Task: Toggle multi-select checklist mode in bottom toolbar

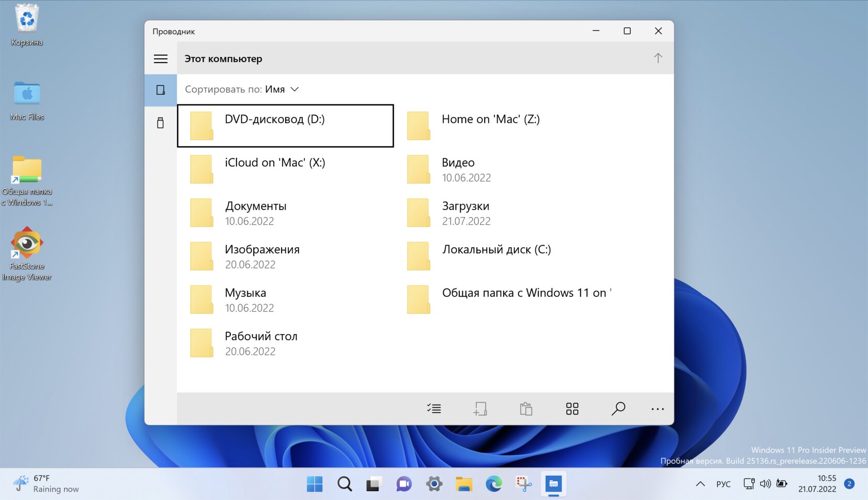Action: point(434,409)
